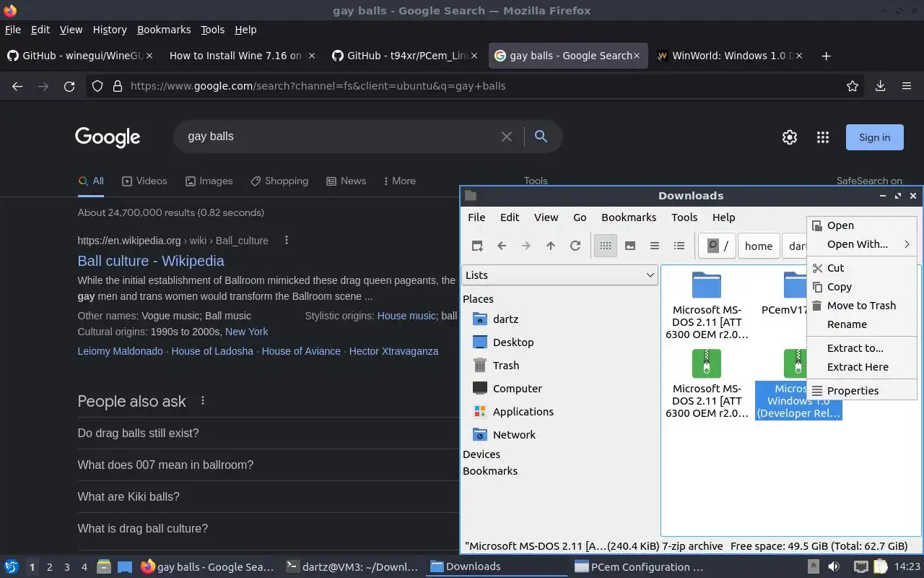The width and height of the screenshot is (924, 578).
Task: Click the new tab icon in Downloads toolbar
Action: click(x=477, y=246)
